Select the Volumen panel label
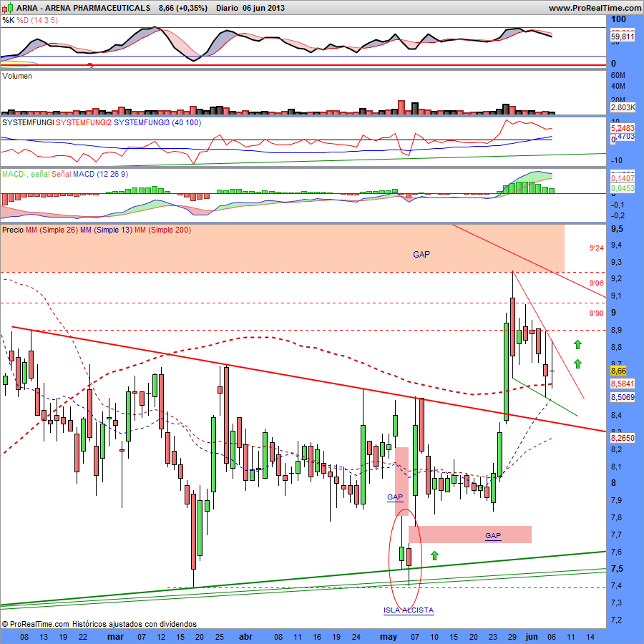Viewport: 644px width, 644px height. [x=17, y=76]
